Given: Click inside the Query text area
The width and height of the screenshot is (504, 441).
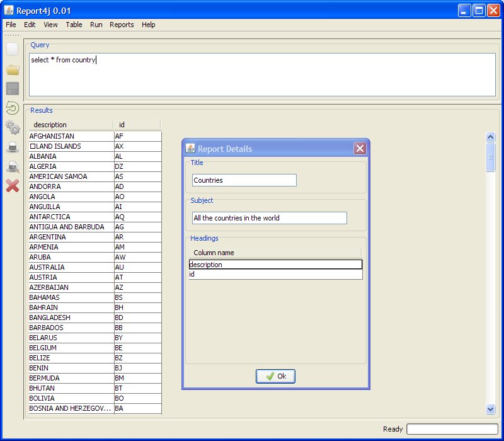Looking at the screenshot, I should (x=262, y=74).
